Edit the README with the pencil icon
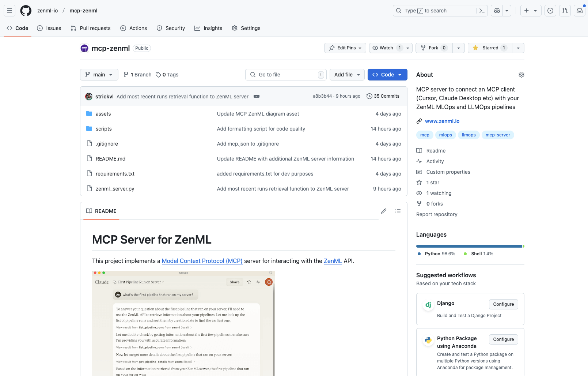 point(383,211)
